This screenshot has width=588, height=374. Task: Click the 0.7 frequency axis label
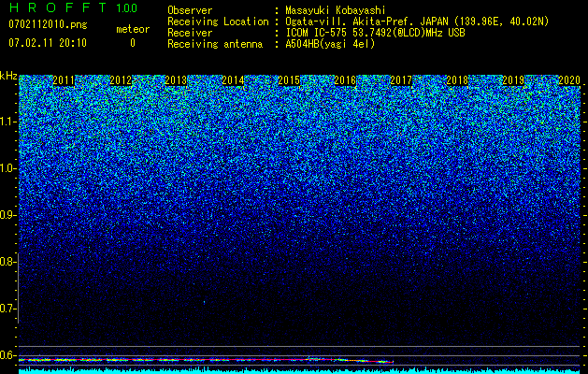click(7, 309)
